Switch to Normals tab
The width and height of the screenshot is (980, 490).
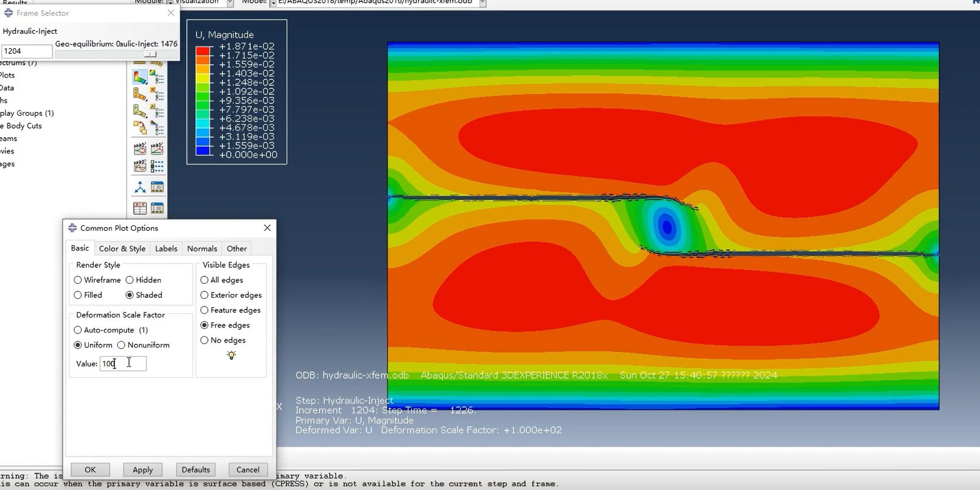(202, 248)
